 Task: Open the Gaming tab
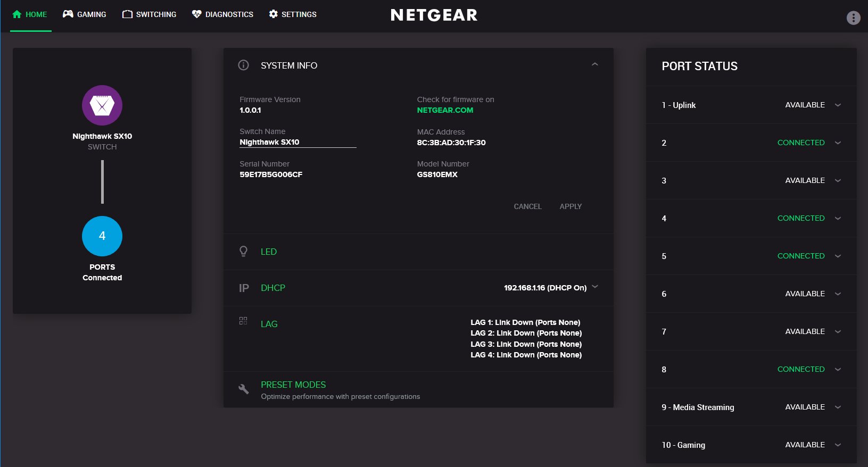(85, 14)
